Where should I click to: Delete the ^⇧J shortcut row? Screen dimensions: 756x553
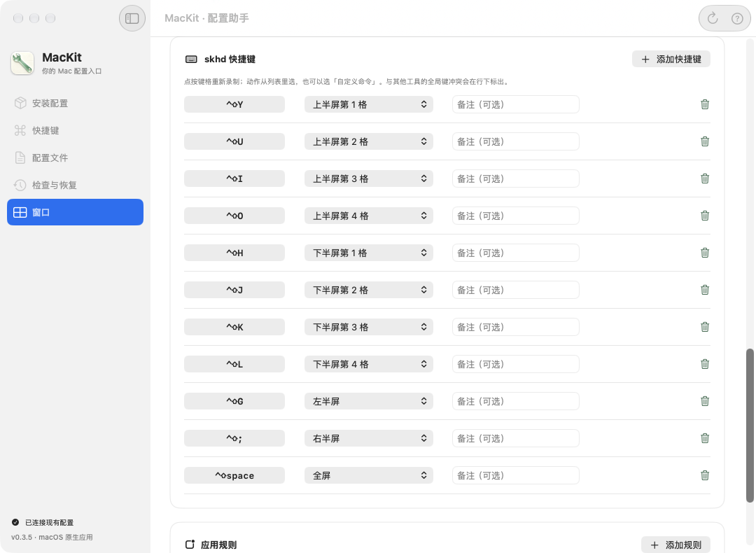705,290
